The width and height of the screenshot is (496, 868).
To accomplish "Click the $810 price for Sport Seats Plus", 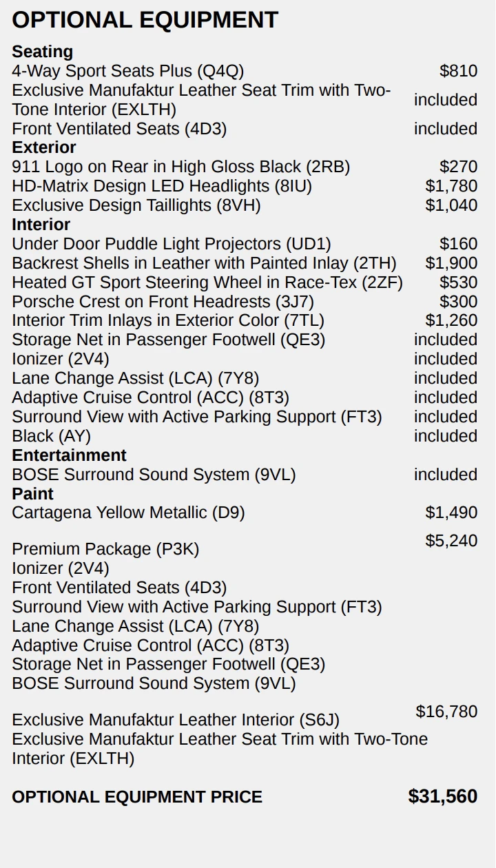I will tap(458, 71).
